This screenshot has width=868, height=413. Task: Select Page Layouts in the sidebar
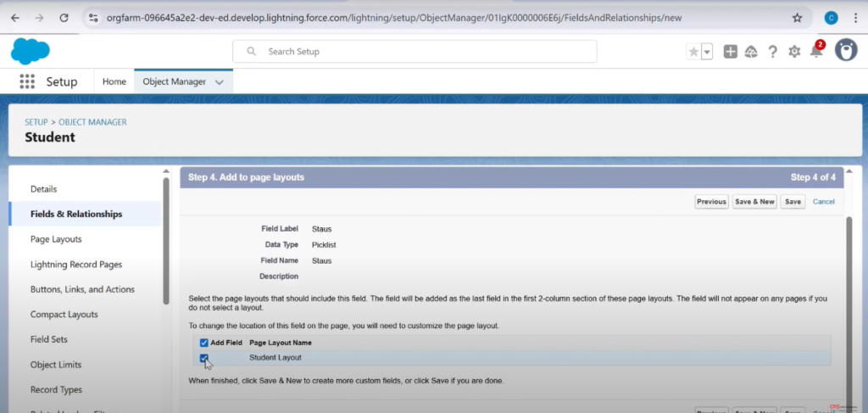56,239
